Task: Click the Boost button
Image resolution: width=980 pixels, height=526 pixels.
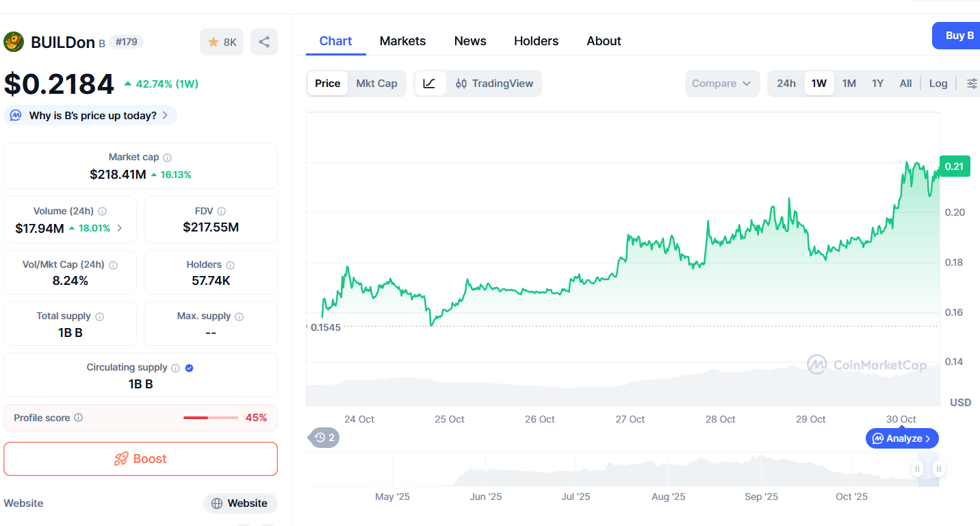Action: pyautogui.click(x=140, y=459)
